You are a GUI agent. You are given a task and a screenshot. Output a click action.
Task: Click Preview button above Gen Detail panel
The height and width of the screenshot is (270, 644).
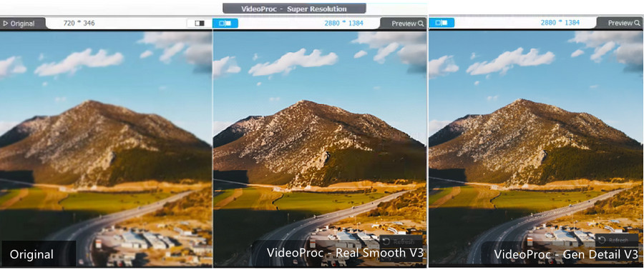click(x=620, y=23)
